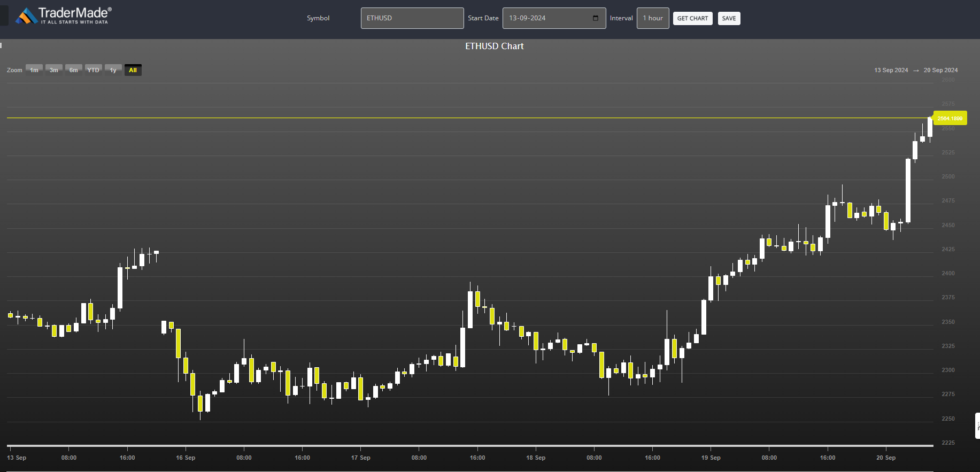Viewport: 980px width, 472px height.
Task: Click the 16 Sep time axis label
Action: coord(186,458)
